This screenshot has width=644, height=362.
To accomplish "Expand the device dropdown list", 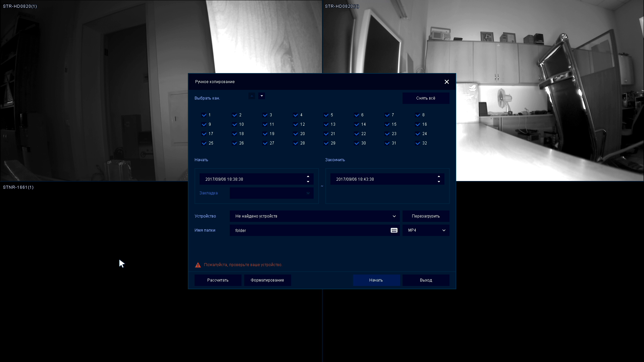I will point(394,216).
